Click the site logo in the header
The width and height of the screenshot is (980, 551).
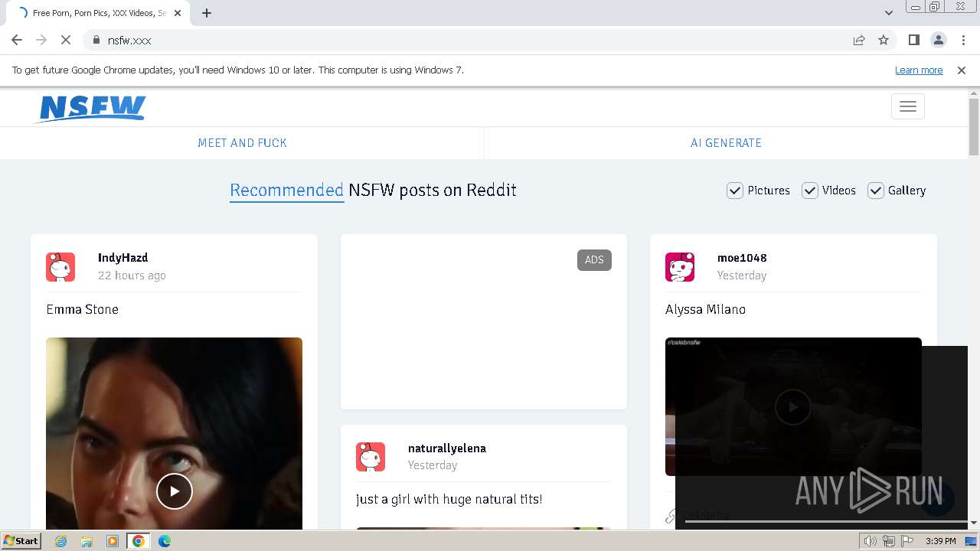coord(90,108)
